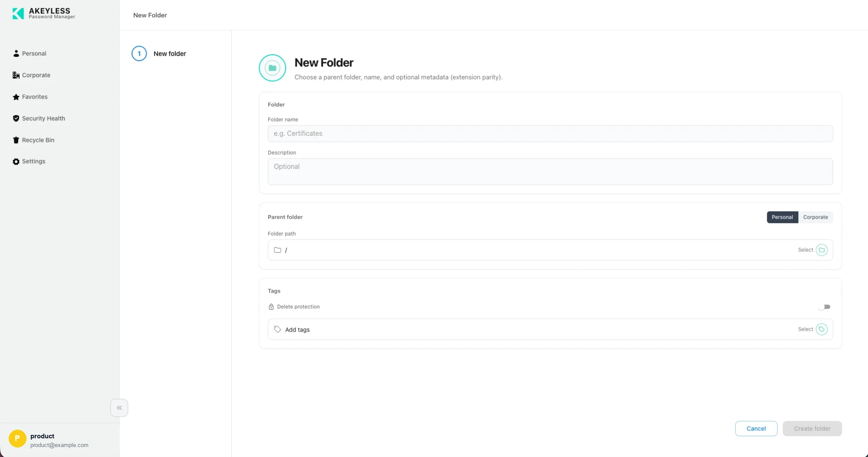Click the Favorites star icon

click(x=16, y=97)
